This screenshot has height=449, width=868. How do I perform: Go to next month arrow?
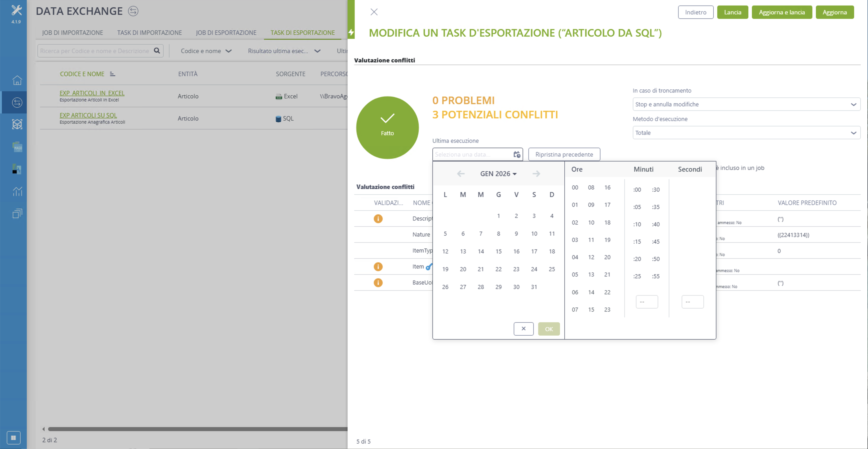[536, 174]
